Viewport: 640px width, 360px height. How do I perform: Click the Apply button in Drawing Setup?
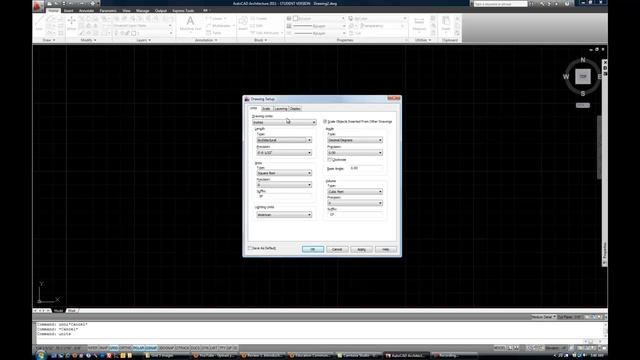(x=362, y=249)
